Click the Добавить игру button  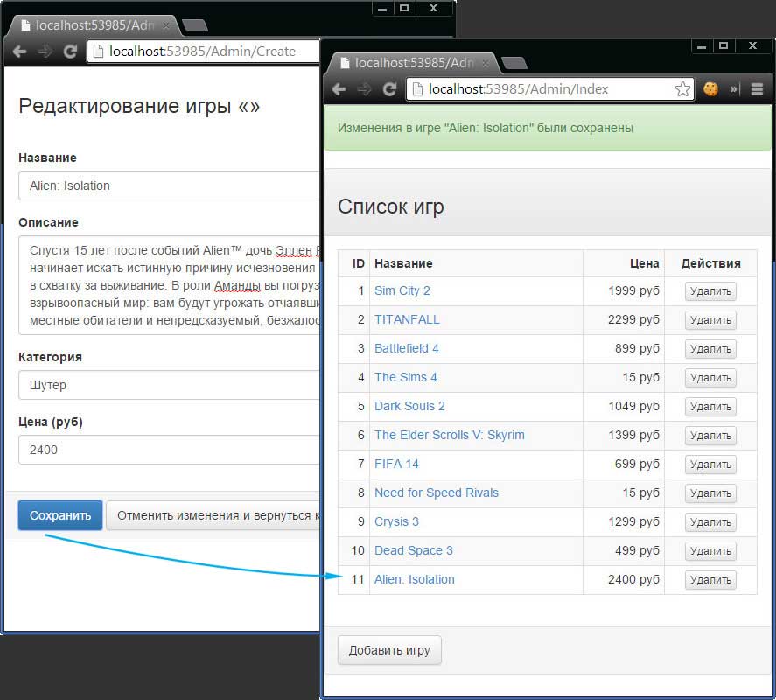(x=389, y=650)
